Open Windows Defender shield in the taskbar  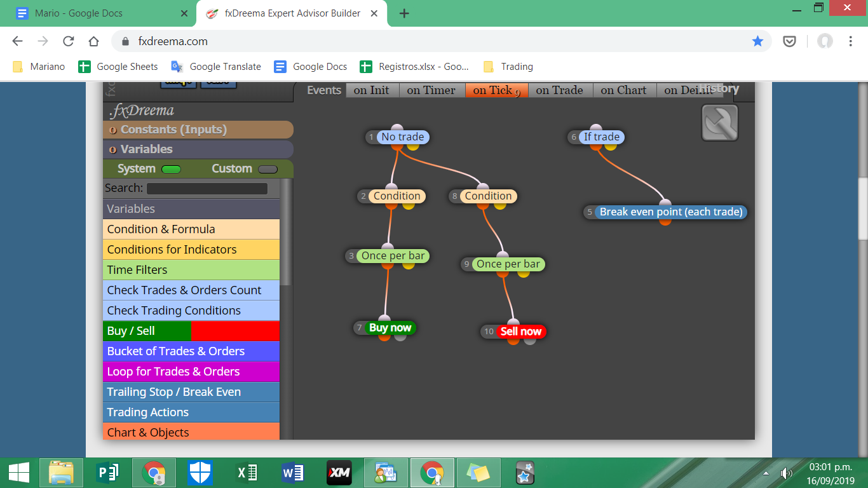tap(200, 473)
